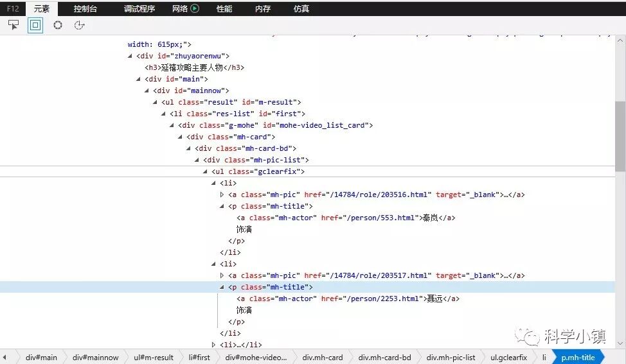
Task: Start network profiling with play icon
Action: (x=195, y=8)
